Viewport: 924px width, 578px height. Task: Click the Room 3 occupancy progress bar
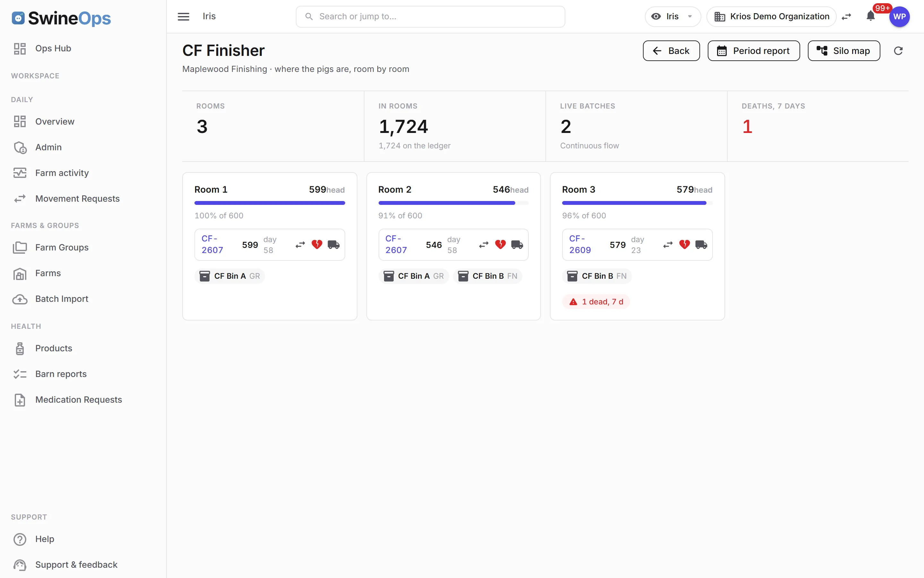coord(637,203)
